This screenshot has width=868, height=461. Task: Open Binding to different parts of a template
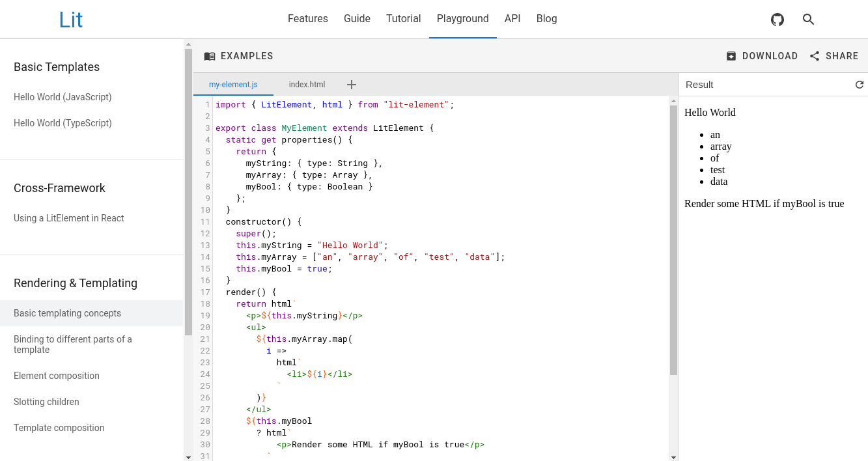click(73, 344)
